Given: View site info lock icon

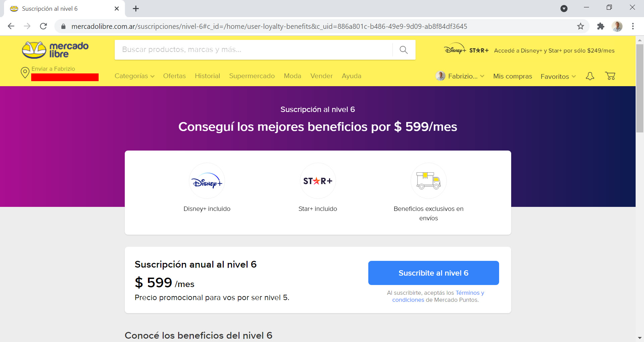Looking at the screenshot, I should tap(63, 26).
